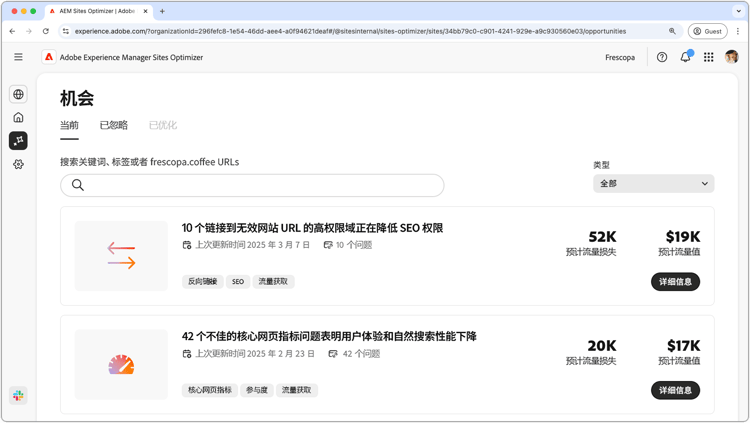Click the 反向链接 tag
This screenshot has height=423, width=750.
point(203,282)
